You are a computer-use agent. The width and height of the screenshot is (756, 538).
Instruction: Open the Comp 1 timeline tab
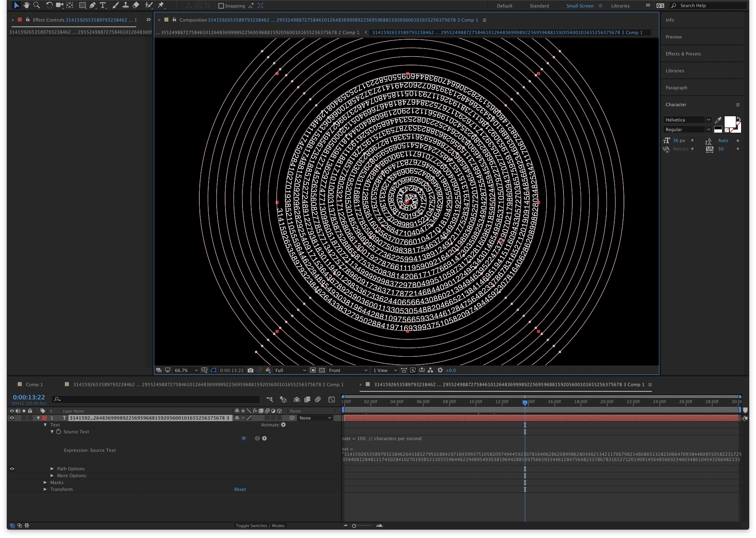click(x=34, y=384)
